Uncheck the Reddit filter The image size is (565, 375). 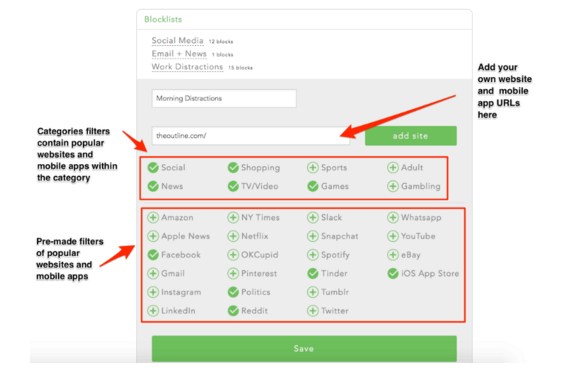(x=233, y=311)
